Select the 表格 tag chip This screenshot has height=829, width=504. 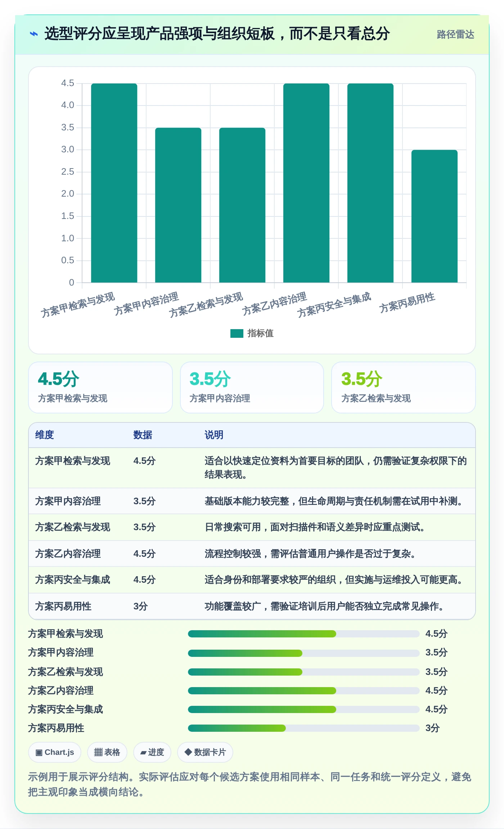[107, 752]
